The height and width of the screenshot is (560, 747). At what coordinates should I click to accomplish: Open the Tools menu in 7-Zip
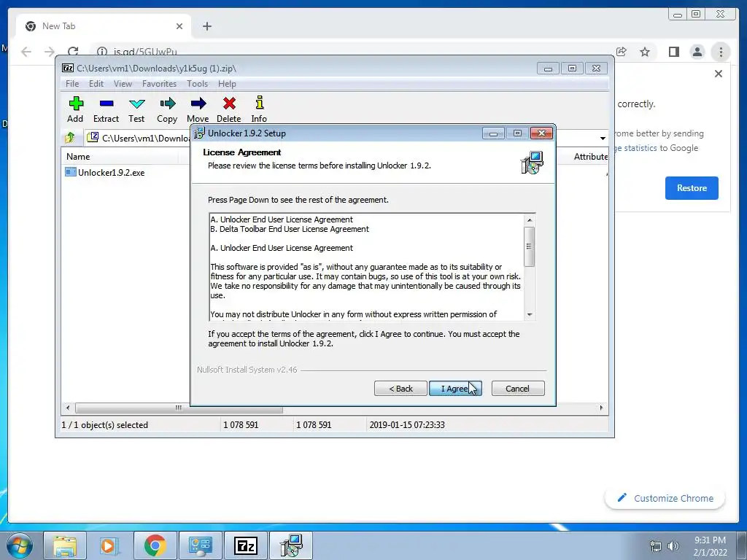197,84
